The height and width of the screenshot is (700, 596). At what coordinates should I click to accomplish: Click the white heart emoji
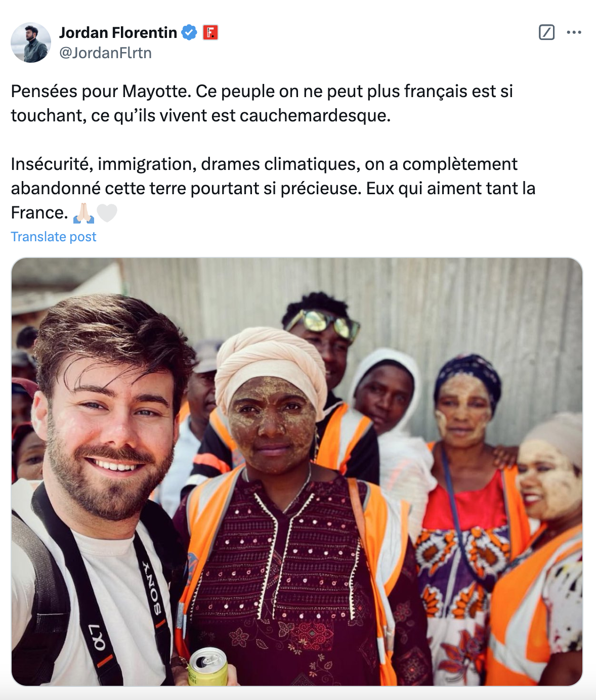tap(107, 213)
